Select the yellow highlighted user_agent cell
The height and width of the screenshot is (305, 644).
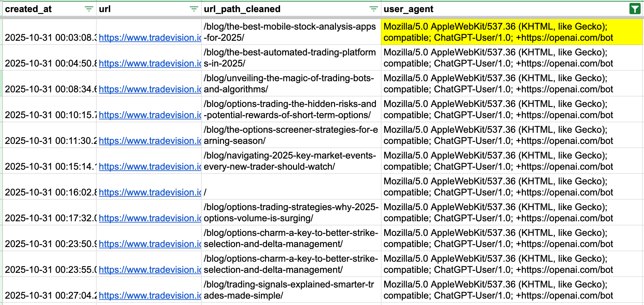512,32
